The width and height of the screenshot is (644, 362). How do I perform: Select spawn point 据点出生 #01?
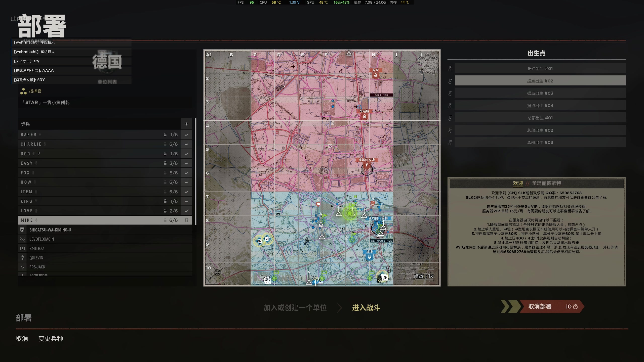tap(540, 69)
